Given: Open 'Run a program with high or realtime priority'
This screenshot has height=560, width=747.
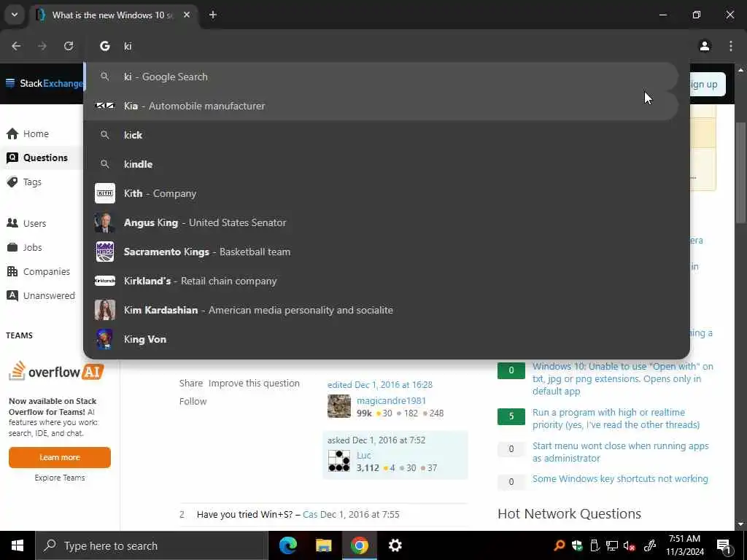Looking at the screenshot, I should pyautogui.click(x=616, y=418).
